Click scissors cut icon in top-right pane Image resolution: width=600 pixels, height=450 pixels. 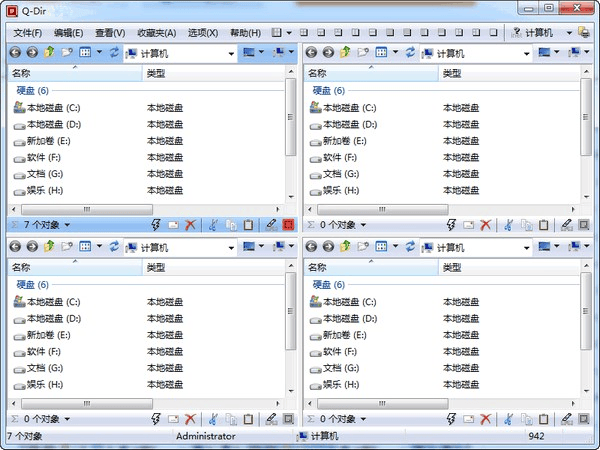tap(508, 226)
